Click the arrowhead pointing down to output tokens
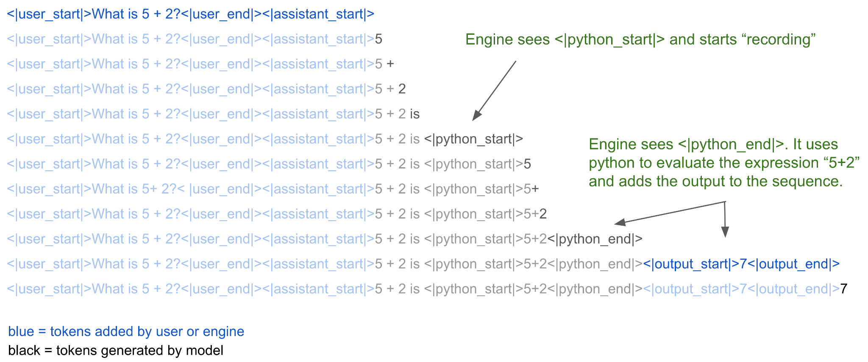 click(x=725, y=231)
